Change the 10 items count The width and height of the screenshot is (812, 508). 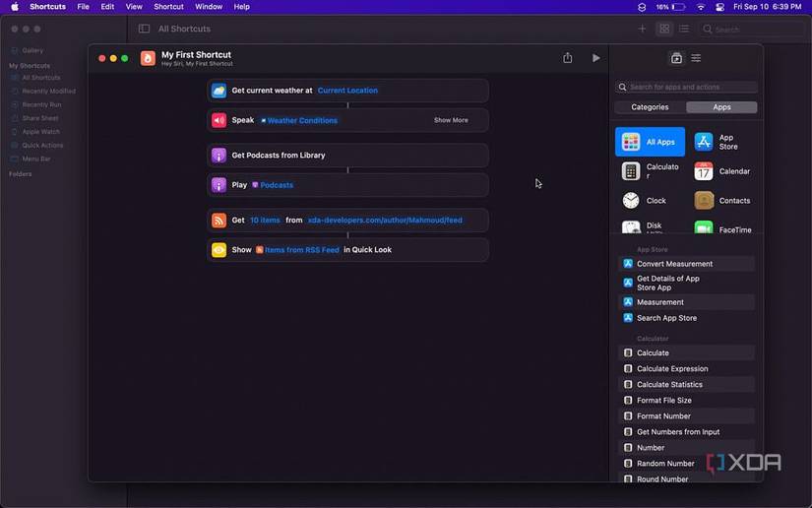(265, 221)
